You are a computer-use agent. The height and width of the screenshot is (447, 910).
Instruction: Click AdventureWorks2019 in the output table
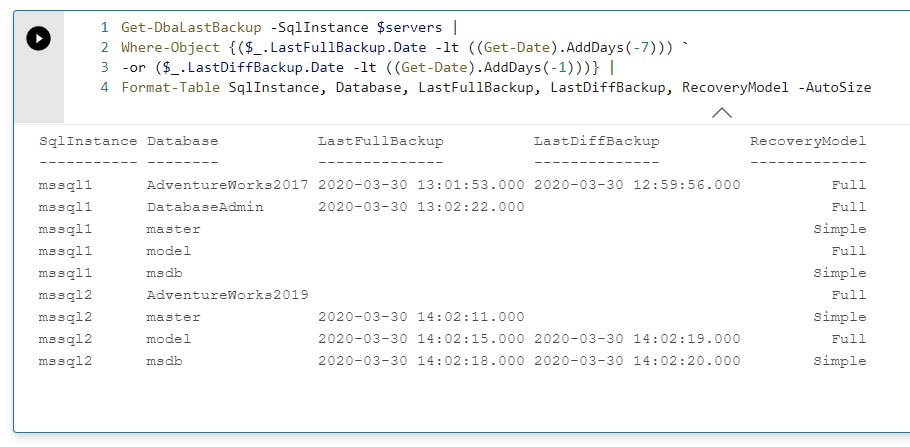227,295
